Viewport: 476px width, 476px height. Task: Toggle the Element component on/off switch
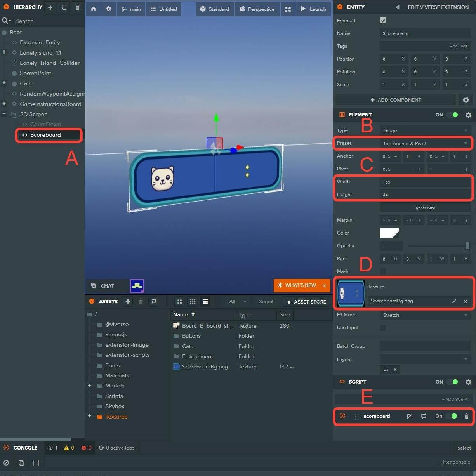(452, 115)
